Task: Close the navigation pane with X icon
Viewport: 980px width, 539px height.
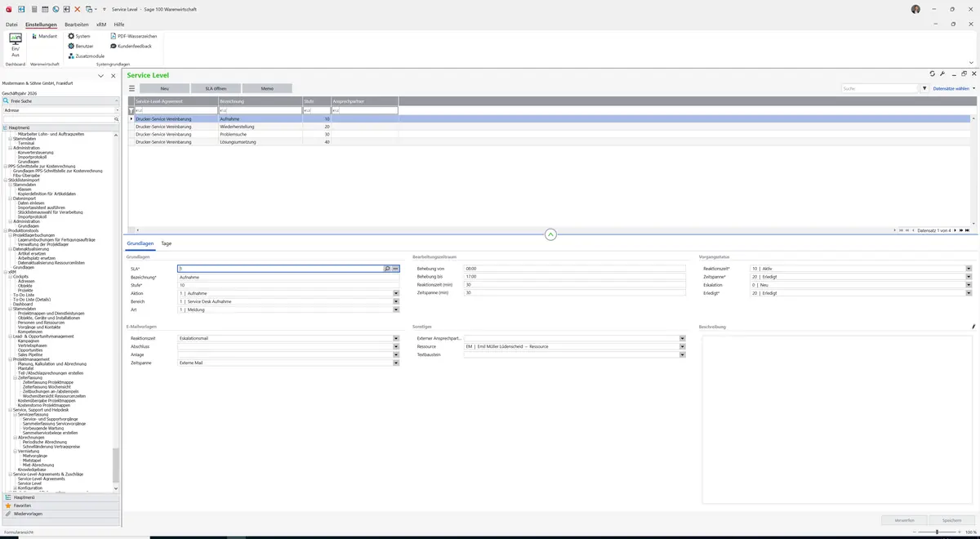Action: pyautogui.click(x=114, y=76)
